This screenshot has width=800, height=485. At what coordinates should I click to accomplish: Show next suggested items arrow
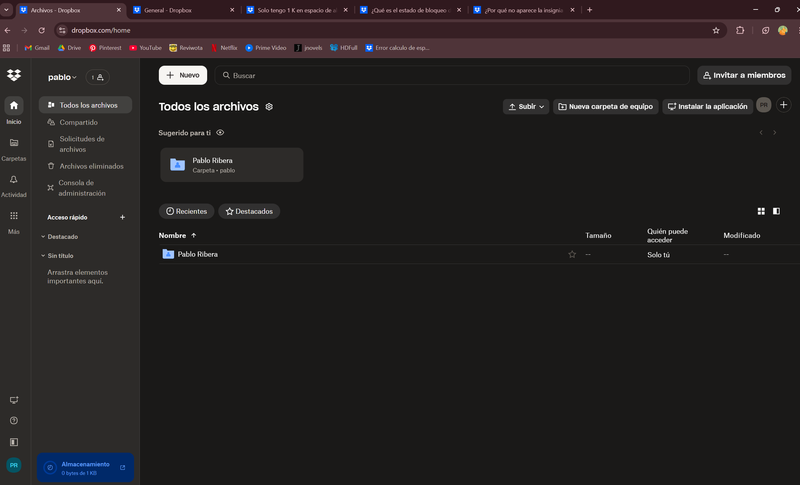pos(774,133)
